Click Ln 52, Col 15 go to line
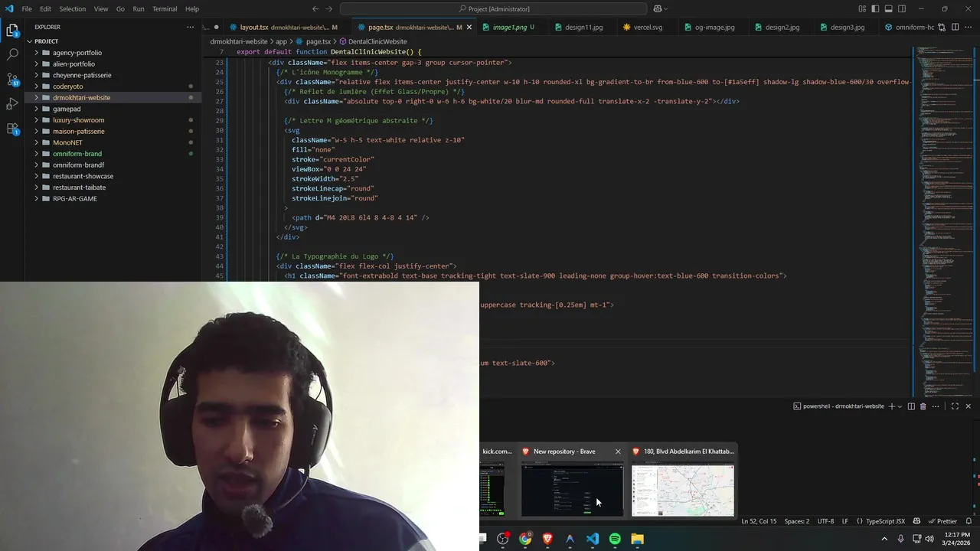This screenshot has height=551, width=980. (759, 521)
